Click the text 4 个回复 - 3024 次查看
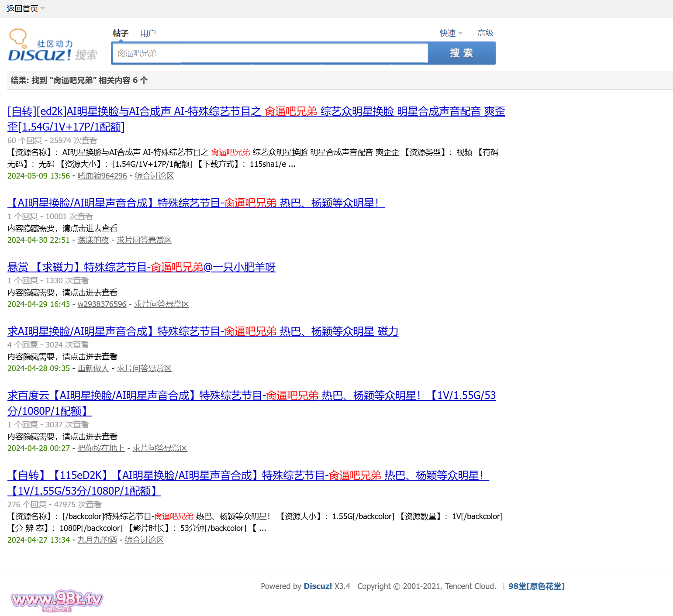 (48, 345)
